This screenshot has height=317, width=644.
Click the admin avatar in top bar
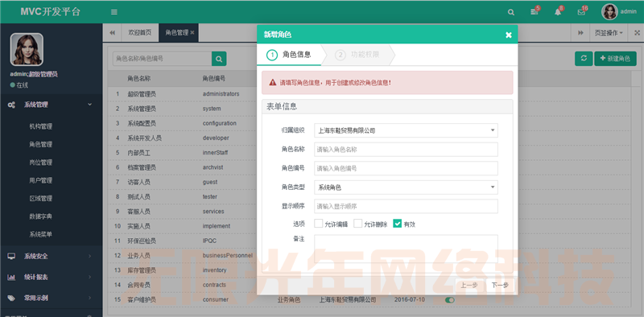pos(609,12)
